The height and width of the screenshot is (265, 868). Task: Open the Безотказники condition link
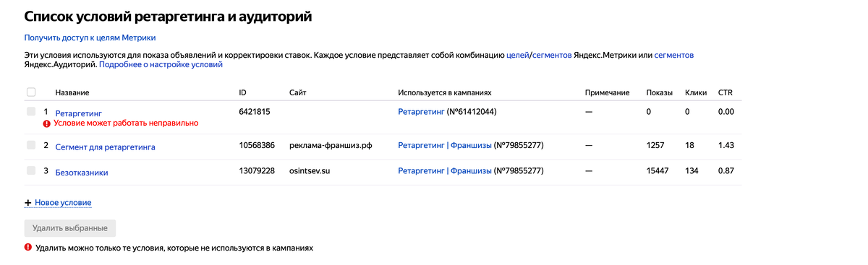(82, 172)
